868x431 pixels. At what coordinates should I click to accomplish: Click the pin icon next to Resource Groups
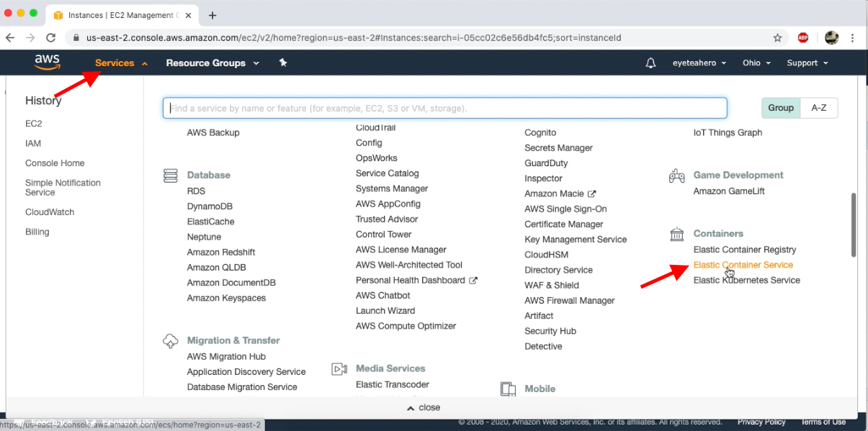coord(282,63)
